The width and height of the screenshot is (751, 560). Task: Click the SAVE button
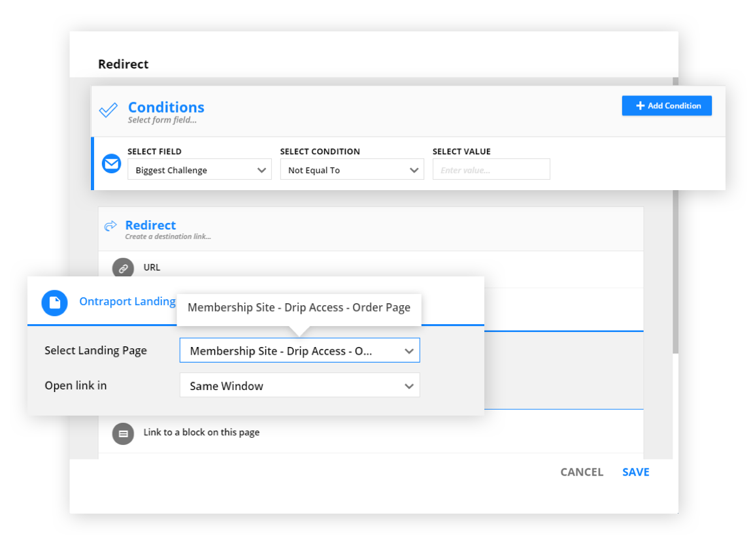[x=635, y=472]
